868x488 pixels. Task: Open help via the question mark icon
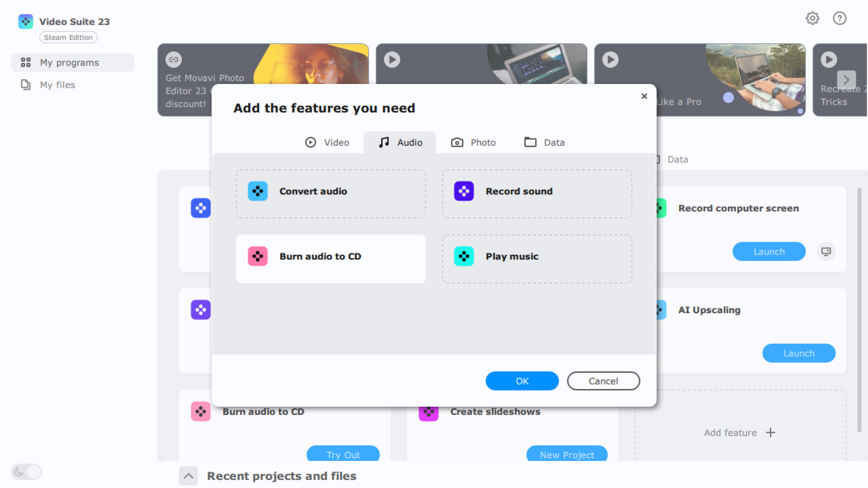point(840,18)
